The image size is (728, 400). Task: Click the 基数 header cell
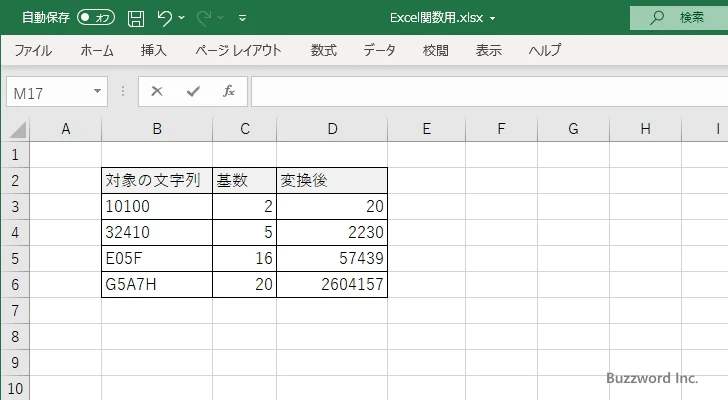click(x=245, y=181)
